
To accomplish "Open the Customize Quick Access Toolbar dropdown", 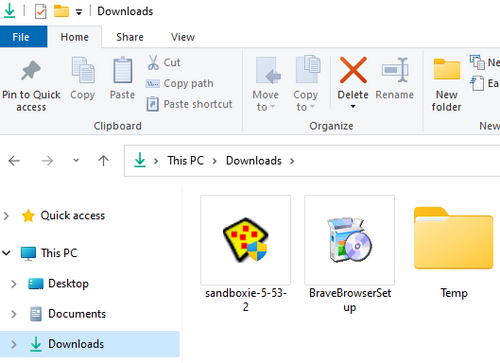I will 79,12.
